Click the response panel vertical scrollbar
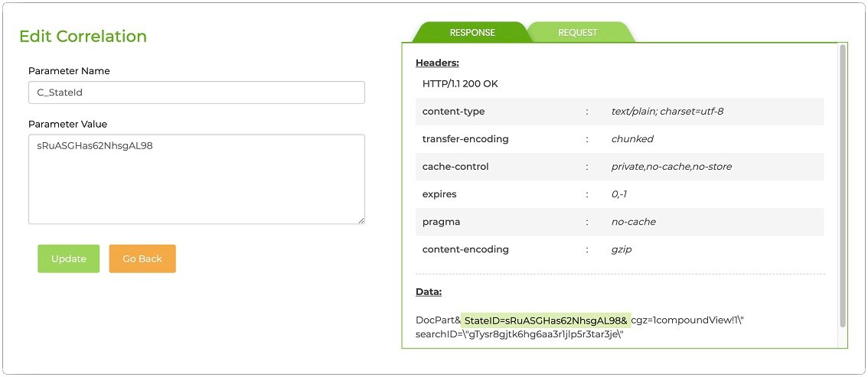Screen dimensions: 868x377 pyautogui.click(x=843, y=184)
